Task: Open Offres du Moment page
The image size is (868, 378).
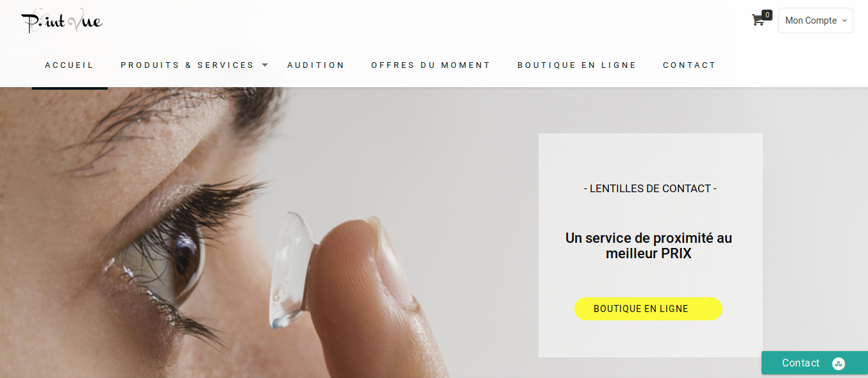Action: [x=431, y=65]
